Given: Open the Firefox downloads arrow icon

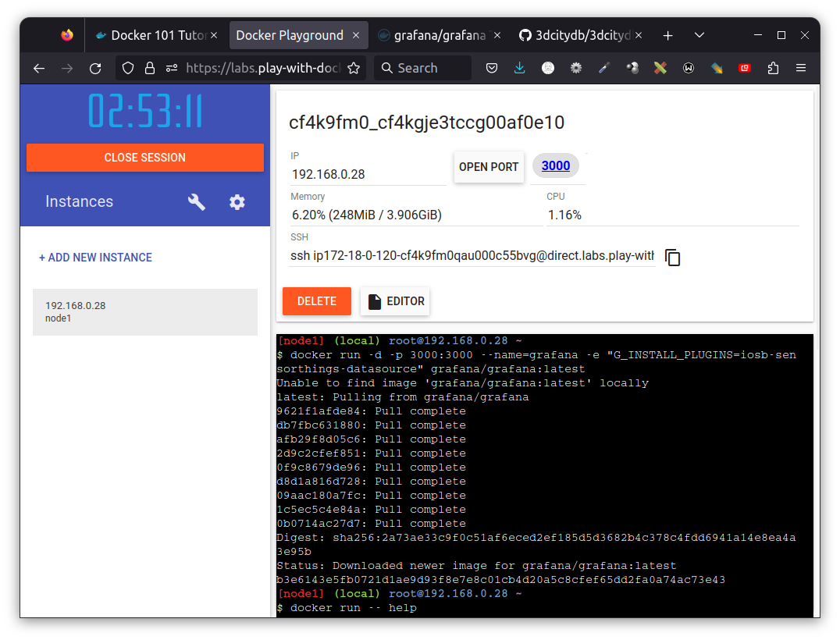Looking at the screenshot, I should (519, 68).
